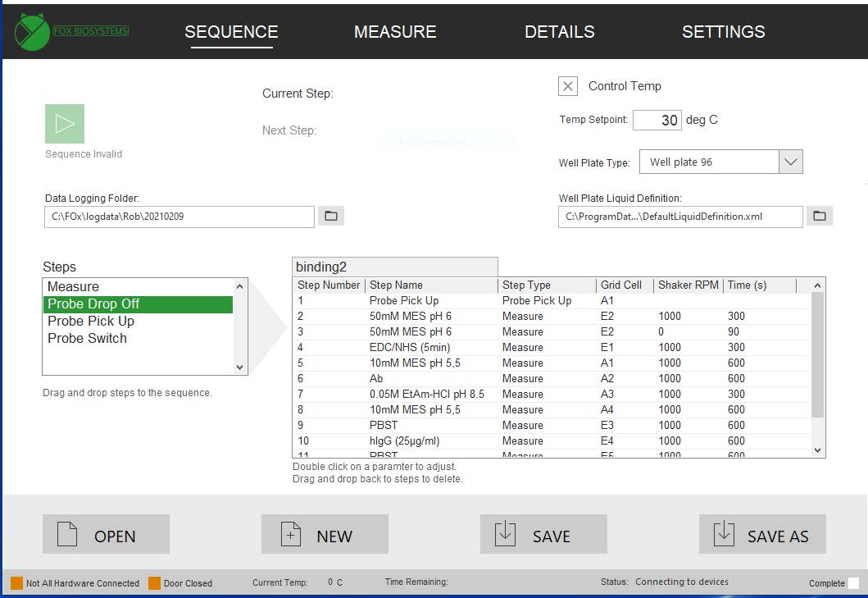The image size is (868, 598).
Task: Click step number 5 in the table
Action: tap(300, 363)
